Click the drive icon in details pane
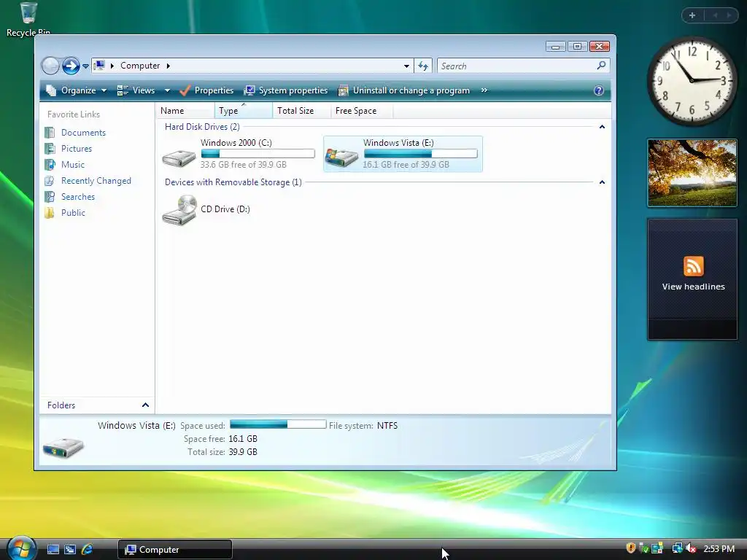The width and height of the screenshot is (747, 560). pyautogui.click(x=63, y=447)
